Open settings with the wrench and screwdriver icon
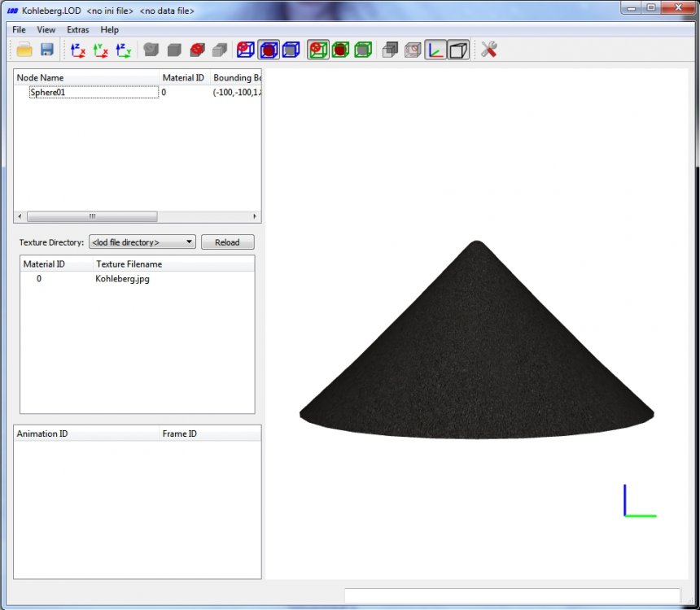Image resolution: width=700 pixels, height=610 pixels. [489, 50]
